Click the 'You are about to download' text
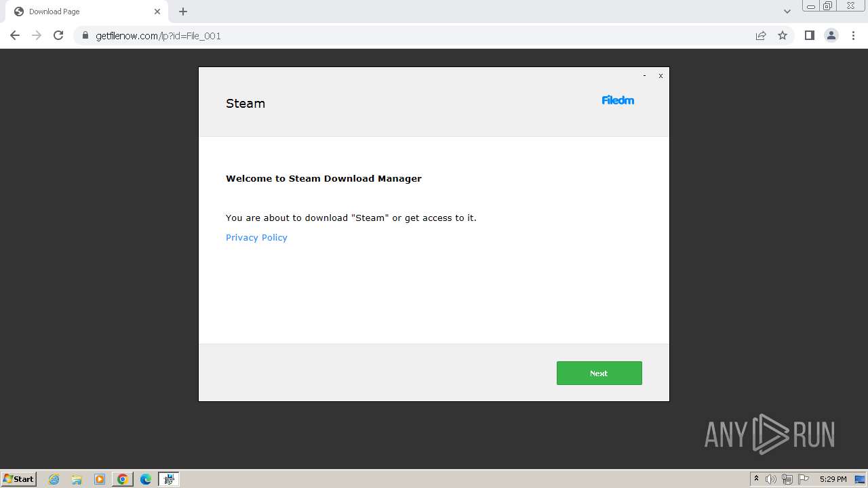 coord(351,218)
